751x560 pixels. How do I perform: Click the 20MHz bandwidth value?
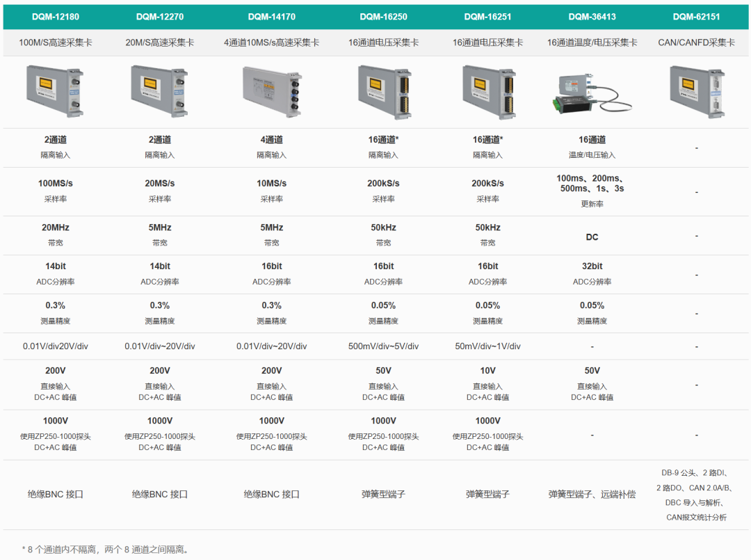[x=55, y=227]
